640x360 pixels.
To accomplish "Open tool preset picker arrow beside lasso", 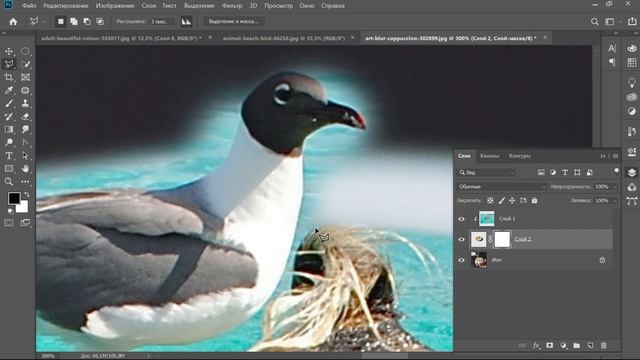I will point(44,22).
